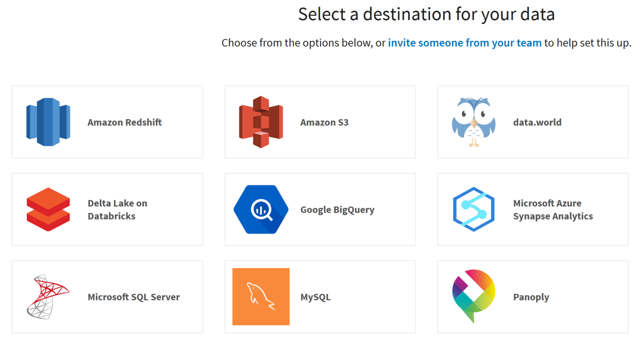Select the Amazon Redshift destination label

[125, 122]
